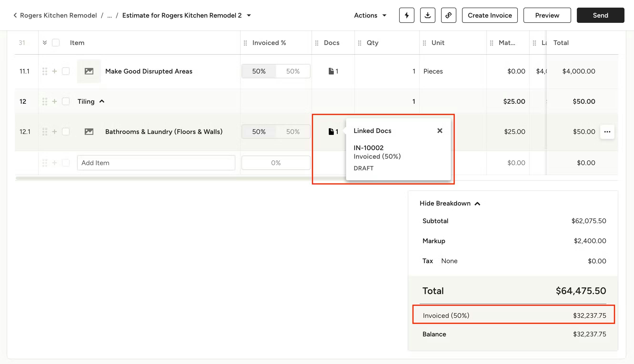Open the estimate title dropdown arrow
634x364 pixels.
249,15
